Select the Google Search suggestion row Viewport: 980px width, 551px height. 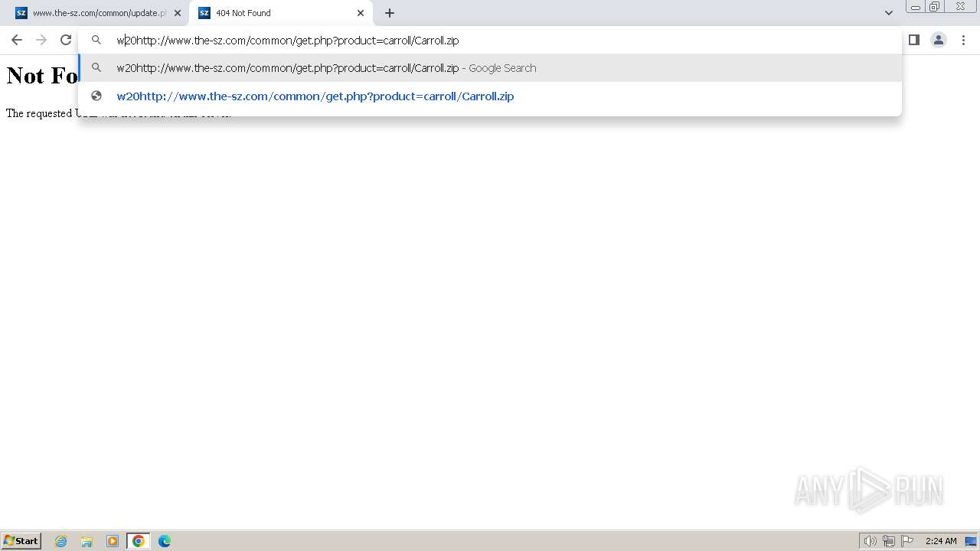[x=490, y=68]
